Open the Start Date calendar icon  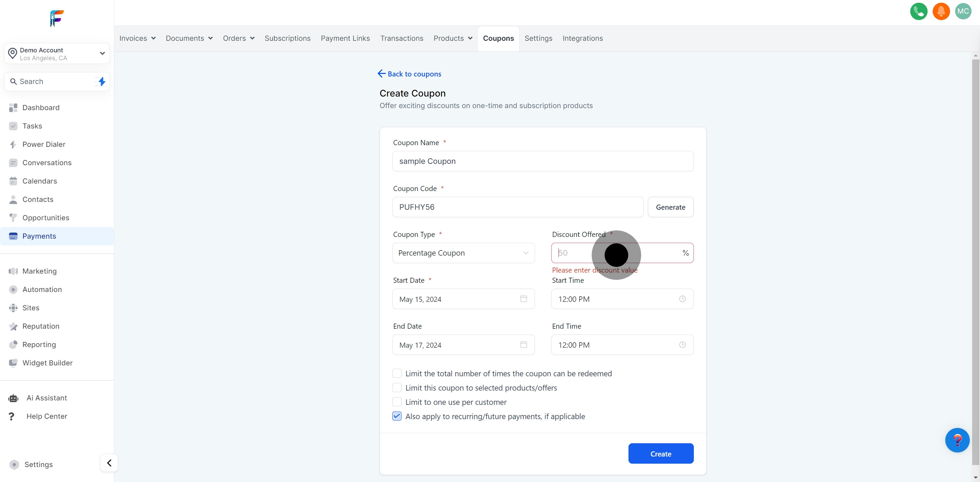[523, 299]
